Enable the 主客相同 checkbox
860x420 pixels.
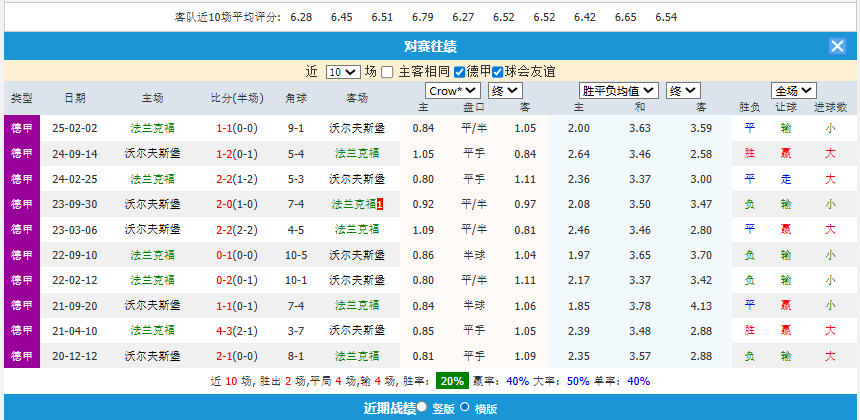(389, 72)
